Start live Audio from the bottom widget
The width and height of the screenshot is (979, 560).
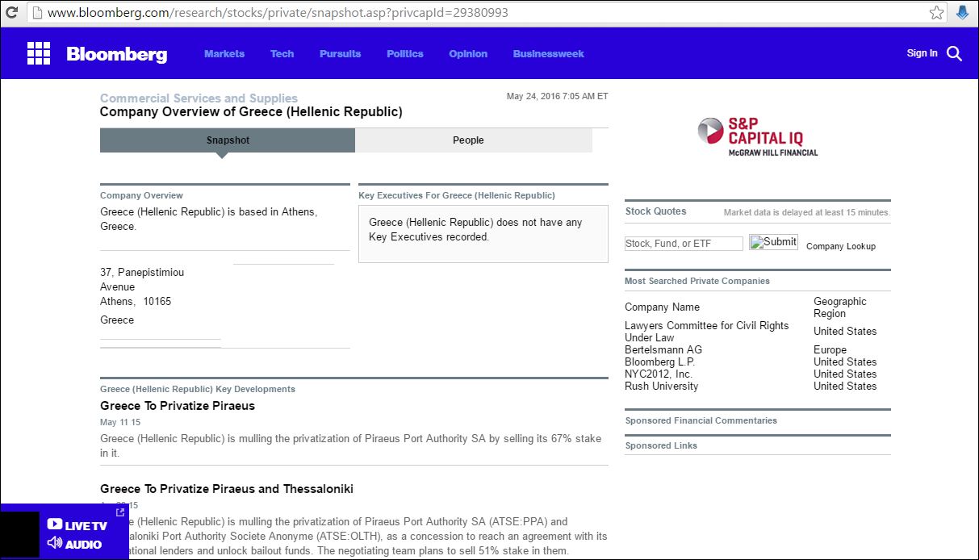[74, 544]
